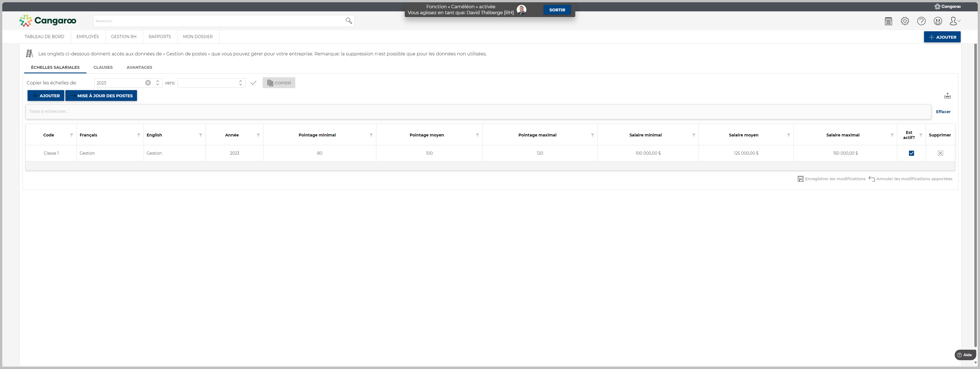Open settings gear icon
The width and height of the screenshot is (980, 369).
tap(905, 21)
